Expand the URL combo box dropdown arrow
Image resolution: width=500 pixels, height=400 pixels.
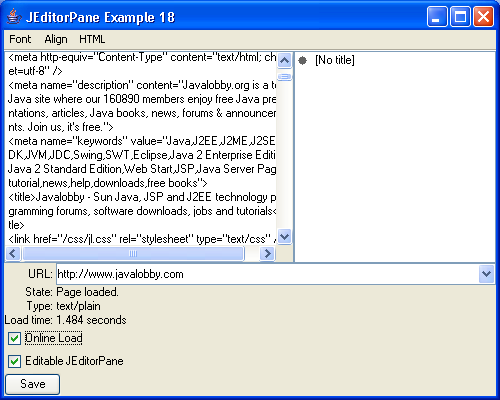tap(486, 274)
